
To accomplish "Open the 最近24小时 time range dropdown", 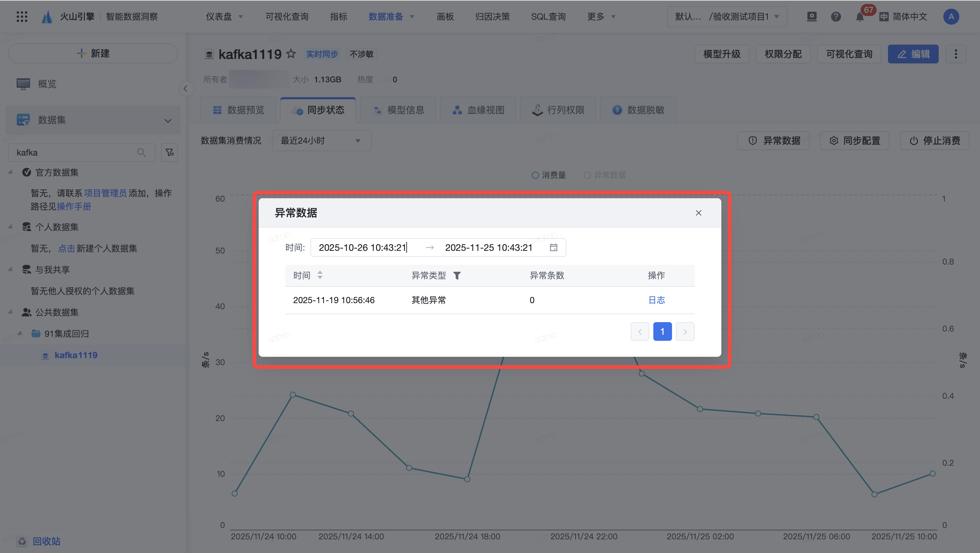I will tap(321, 141).
